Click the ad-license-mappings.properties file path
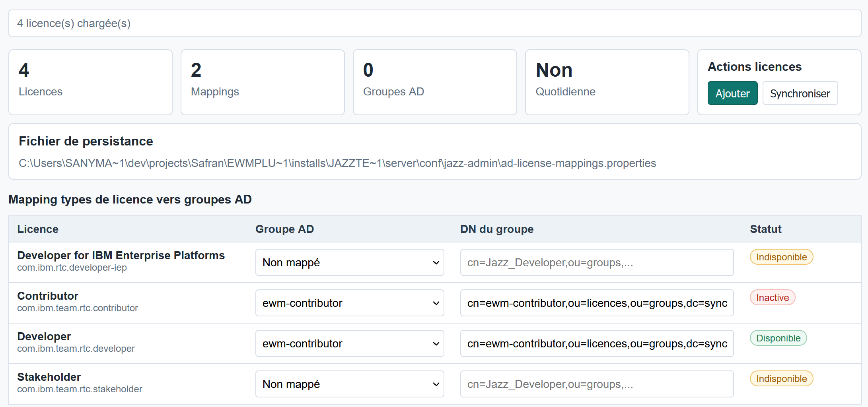868x407 pixels. 337,163
